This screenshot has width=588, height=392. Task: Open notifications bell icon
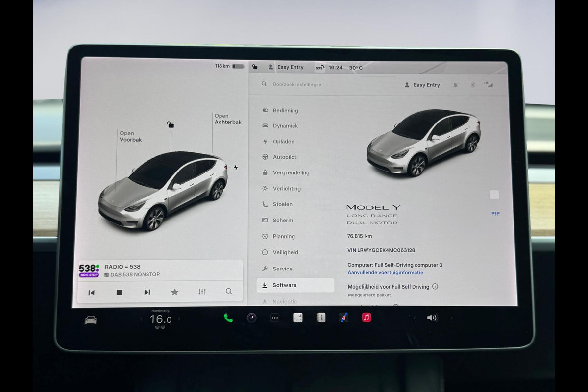pyautogui.click(x=455, y=85)
